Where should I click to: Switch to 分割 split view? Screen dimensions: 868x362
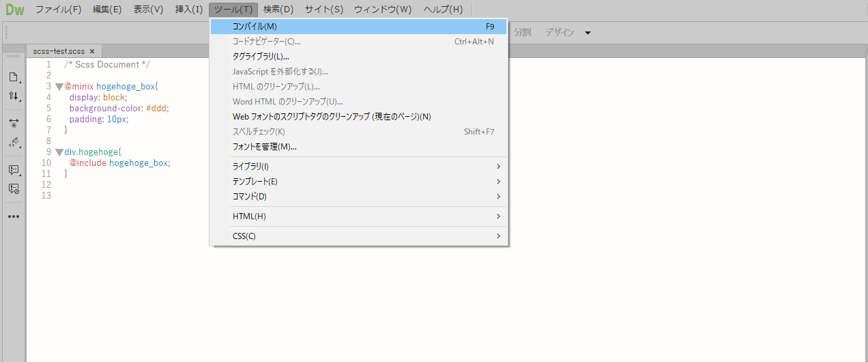[x=522, y=32]
